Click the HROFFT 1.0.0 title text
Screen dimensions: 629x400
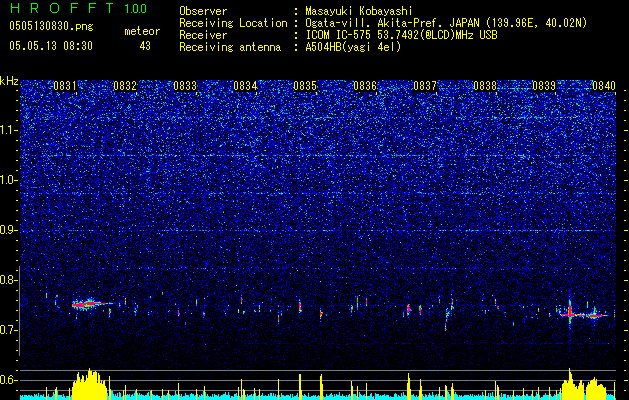(79, 8)
